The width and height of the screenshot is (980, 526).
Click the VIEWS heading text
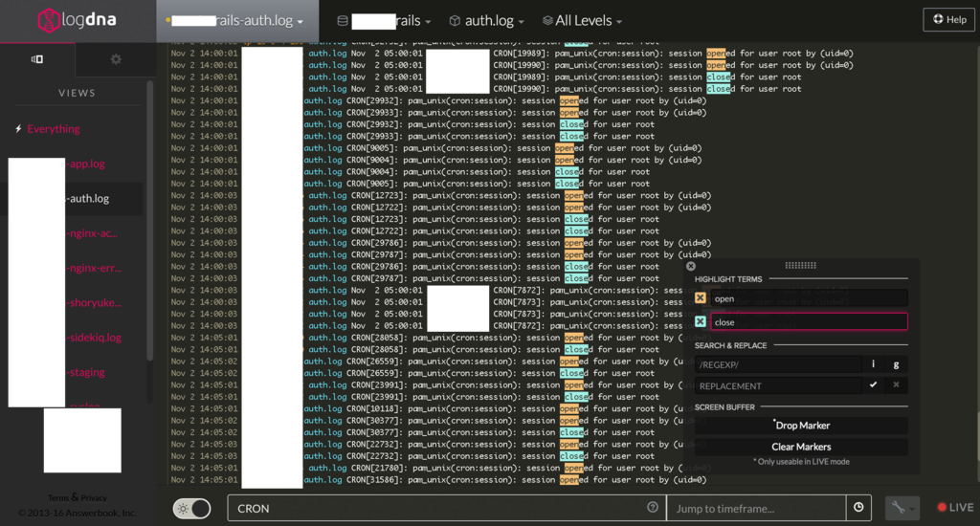tap(77, 93)
